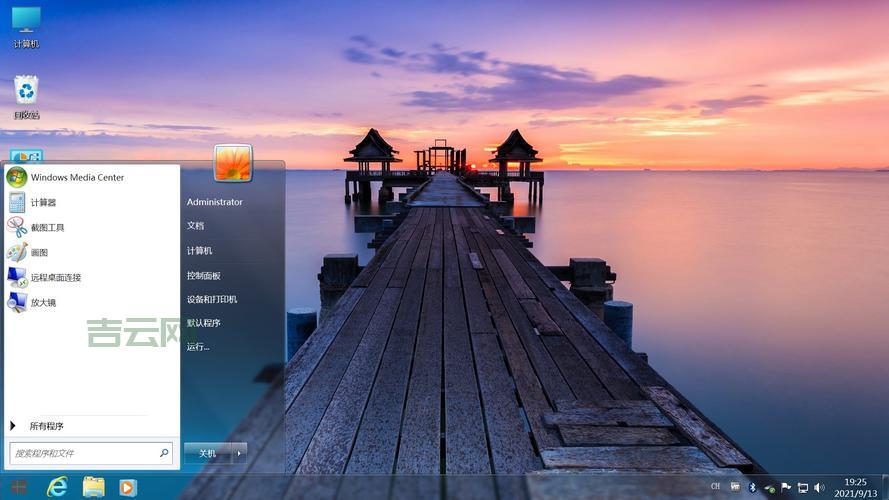Viewport: 889px width, 500px height.
Task: Click the Bluetooth icon in system tray
Action: (753, 487)
